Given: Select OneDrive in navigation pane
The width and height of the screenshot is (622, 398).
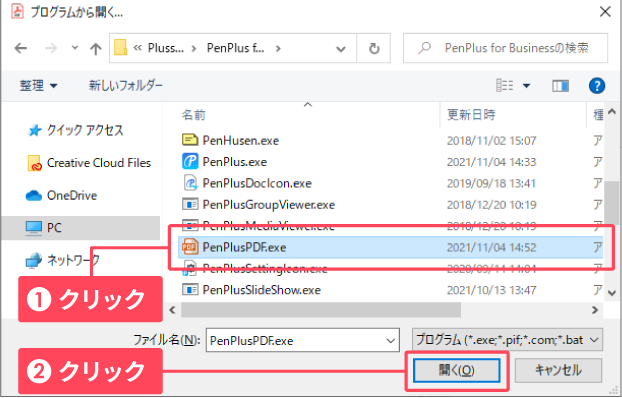Looking at the screenshot, I should point(72,195).
